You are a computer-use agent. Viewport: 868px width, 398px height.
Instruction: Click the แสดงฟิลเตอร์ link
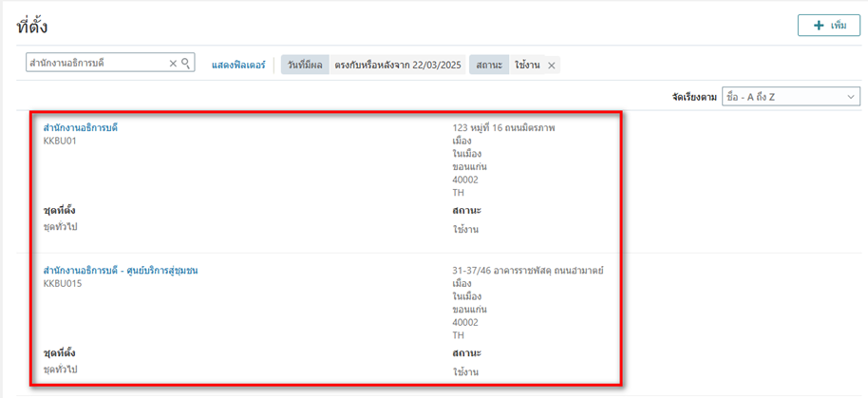[238, 65]
